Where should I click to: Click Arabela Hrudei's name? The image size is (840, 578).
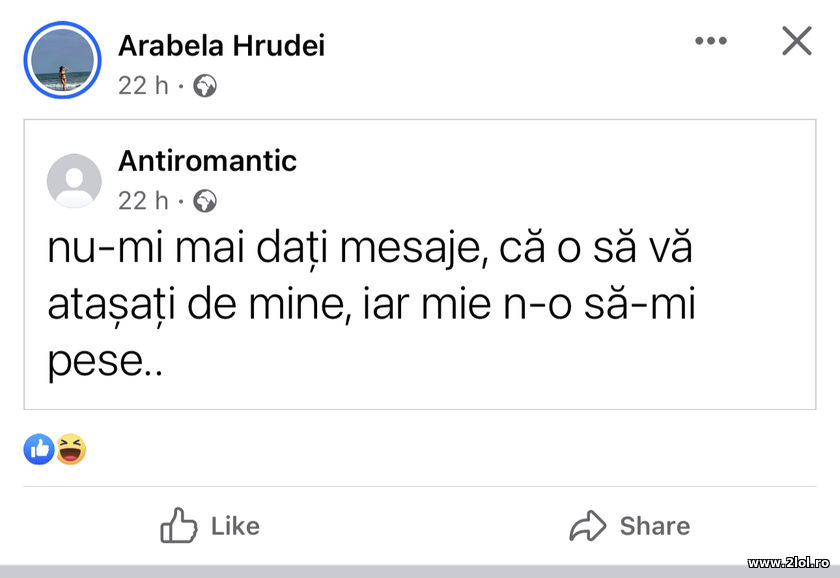(223, 44)
